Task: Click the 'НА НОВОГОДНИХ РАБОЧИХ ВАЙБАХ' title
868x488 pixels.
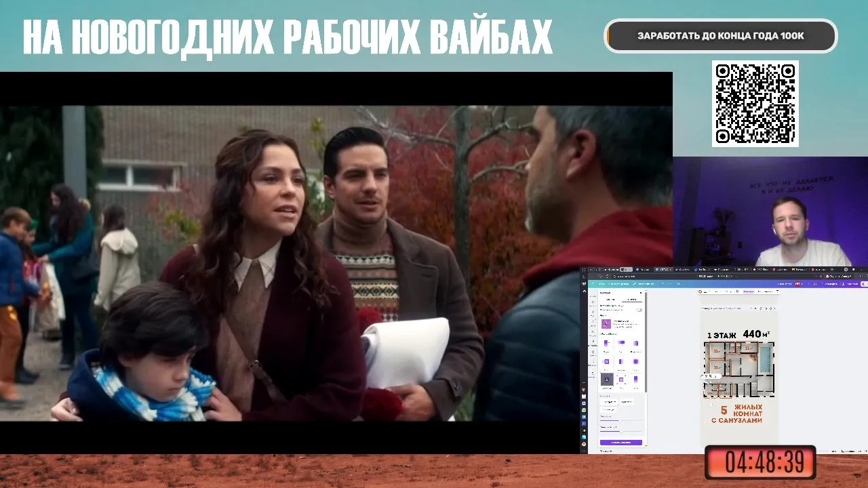Action: coord(288,37)
